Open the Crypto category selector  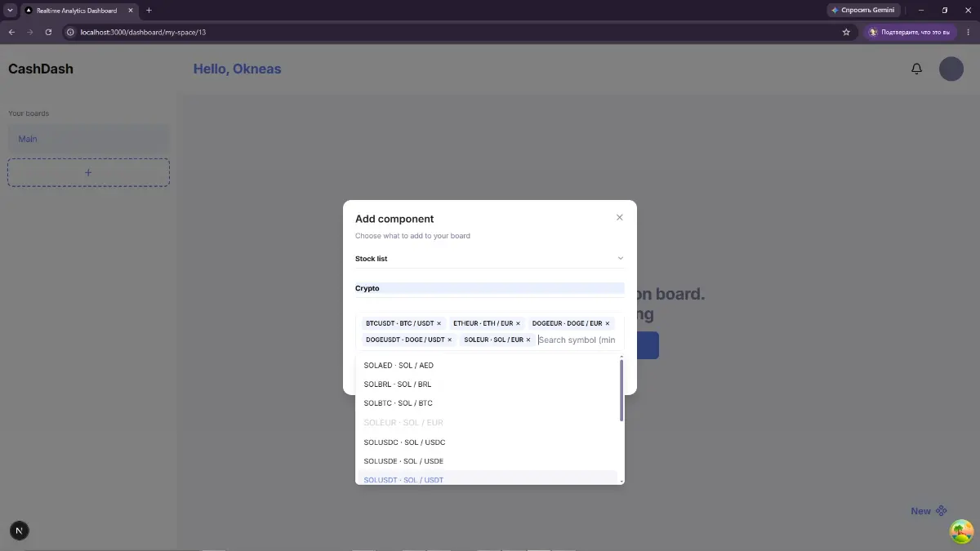490,288
